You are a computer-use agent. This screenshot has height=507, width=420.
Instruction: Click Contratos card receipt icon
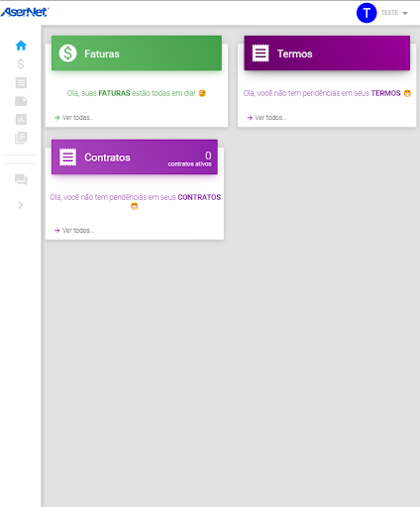67,157
